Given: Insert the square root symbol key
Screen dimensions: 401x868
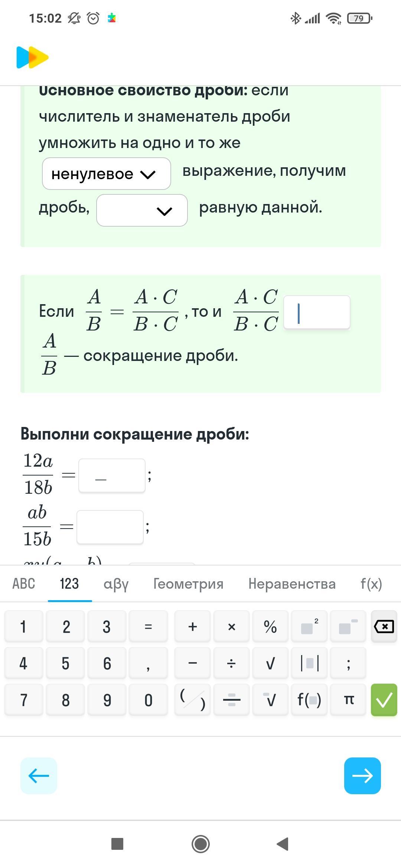Looking at the screenshot, I should (x=270, y=663).
